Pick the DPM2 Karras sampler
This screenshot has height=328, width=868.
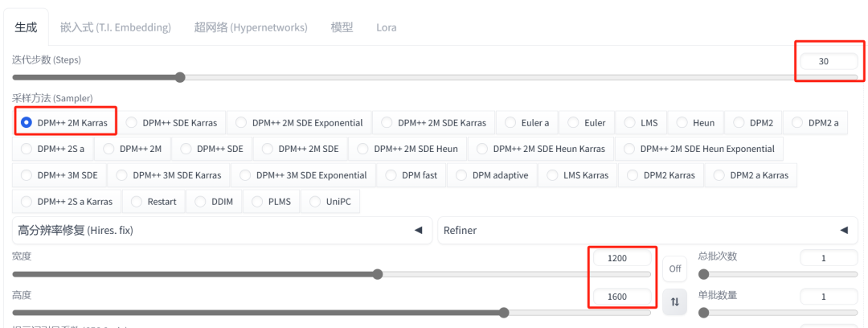[661, 175]
